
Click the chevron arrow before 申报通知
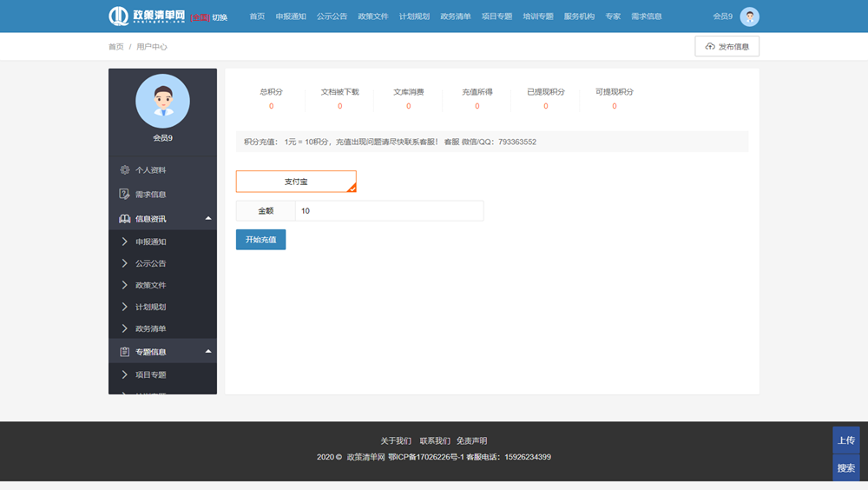click(124, 242)
